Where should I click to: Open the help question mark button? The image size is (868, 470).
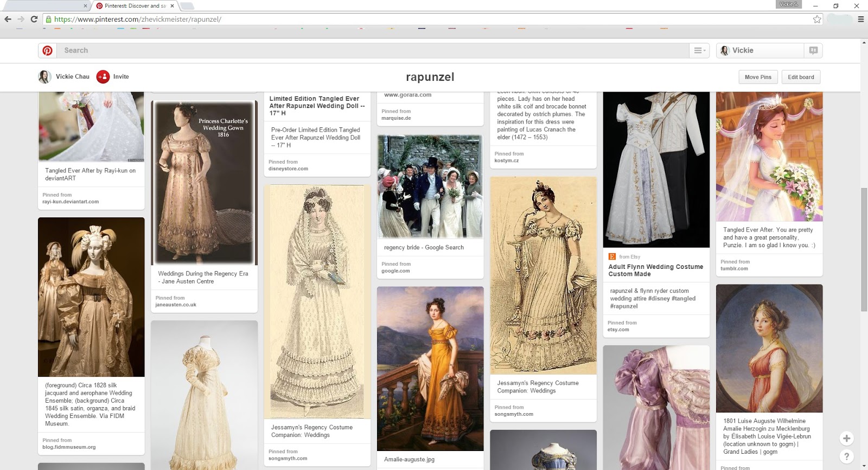[x=846, y=456]
